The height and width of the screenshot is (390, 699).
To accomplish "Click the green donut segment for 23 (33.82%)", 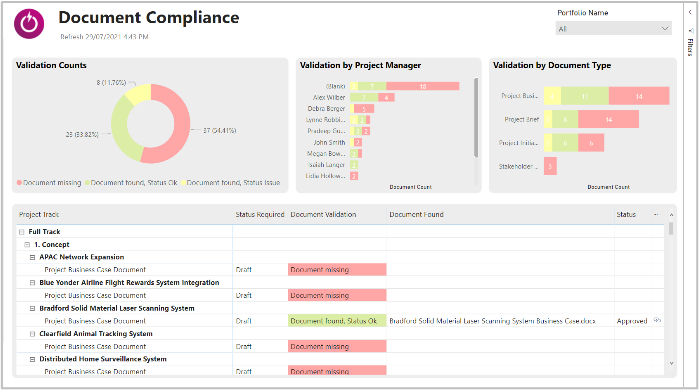I will coord(120,131).
